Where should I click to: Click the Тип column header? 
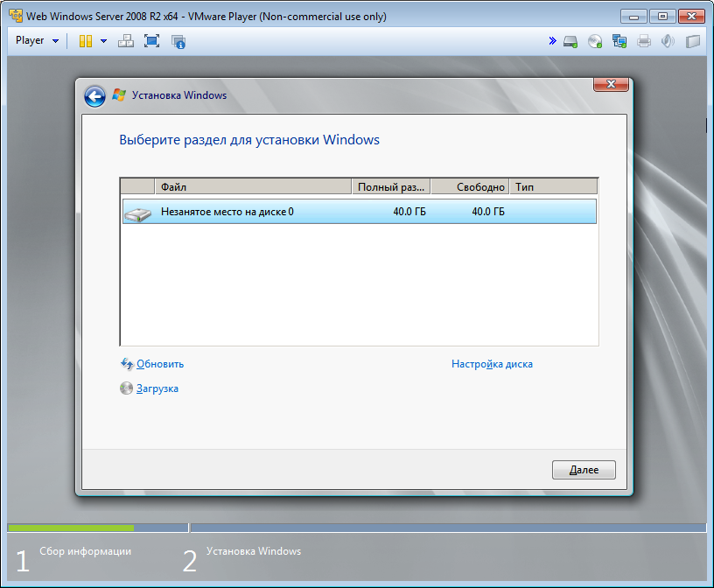pyautogui.click(x=553, y=186)
